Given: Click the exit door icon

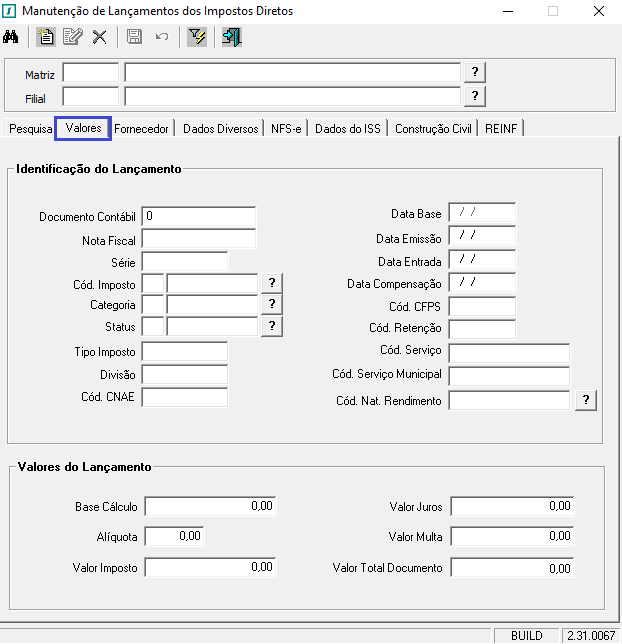Looking at the screenshot, I should tap(232, 37).
